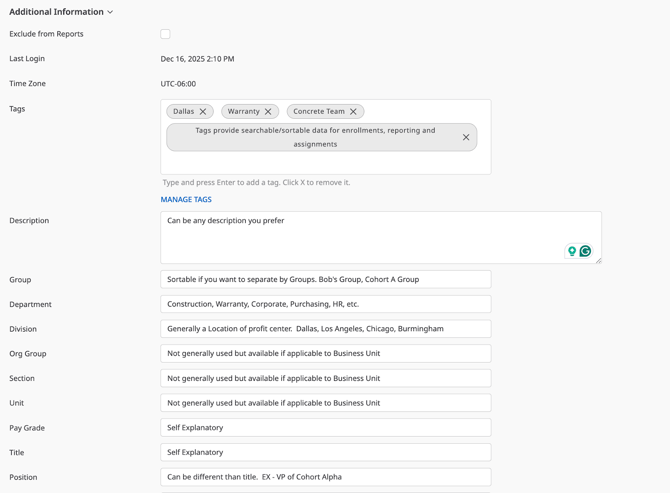Toggle the Exclude from Reports checkbox
670x493 pixels.
pyautogui.click(x=165, y=34)
